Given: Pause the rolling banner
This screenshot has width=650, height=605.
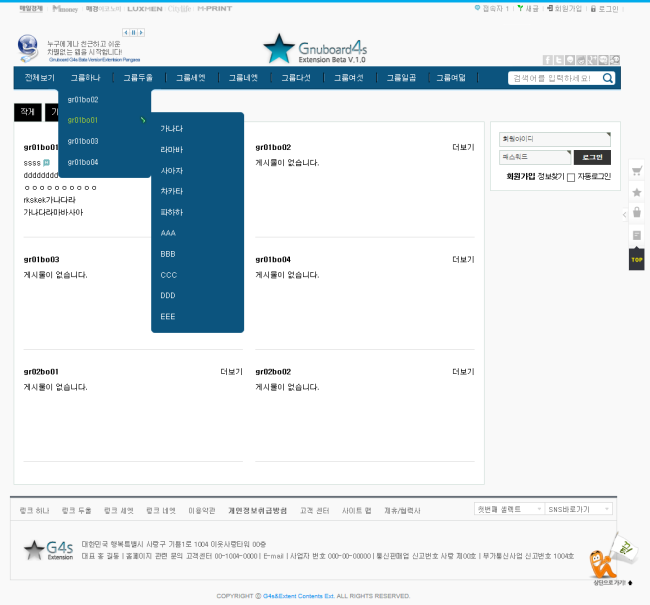Looking at the screenshot, I should [133, 32].
